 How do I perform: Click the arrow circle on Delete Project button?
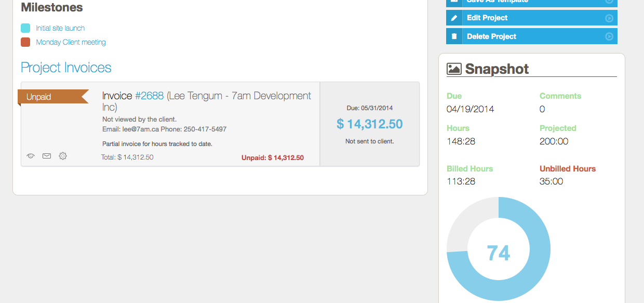[609, 36]
